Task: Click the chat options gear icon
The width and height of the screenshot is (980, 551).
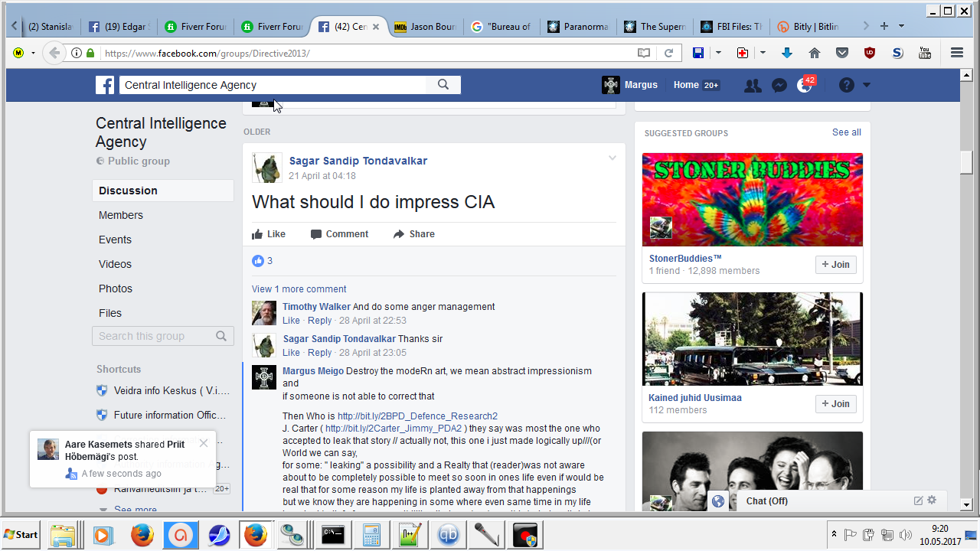Action: click(932, 500)
